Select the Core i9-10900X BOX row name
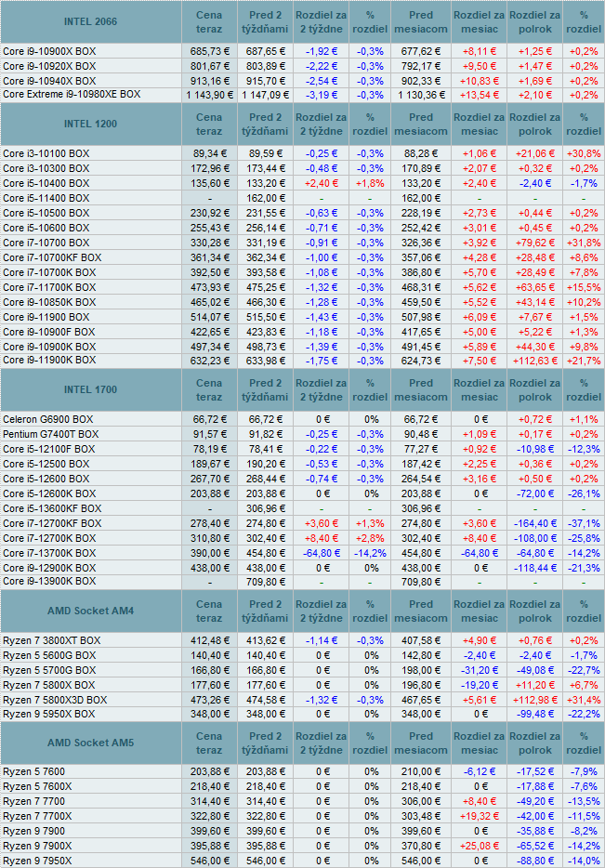 [49, 51]
